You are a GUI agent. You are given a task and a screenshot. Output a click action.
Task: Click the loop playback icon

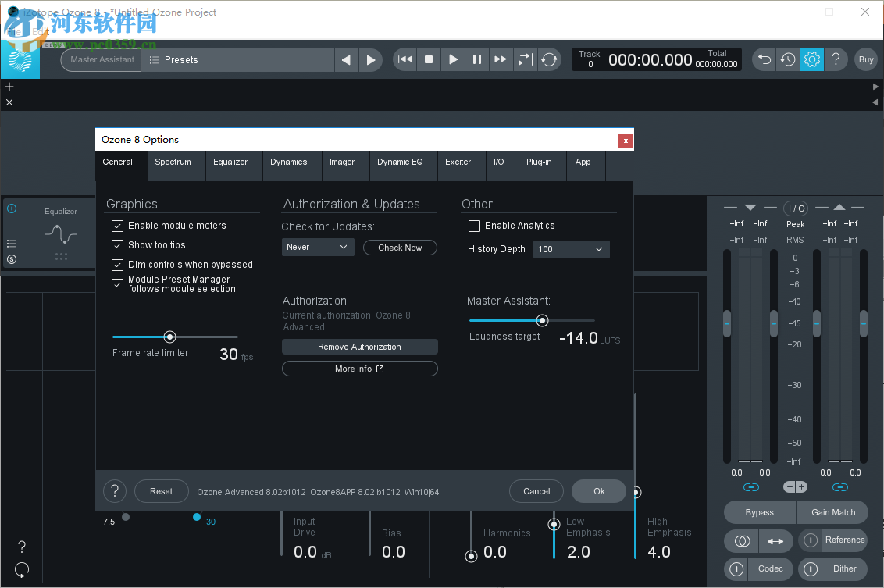550,59
